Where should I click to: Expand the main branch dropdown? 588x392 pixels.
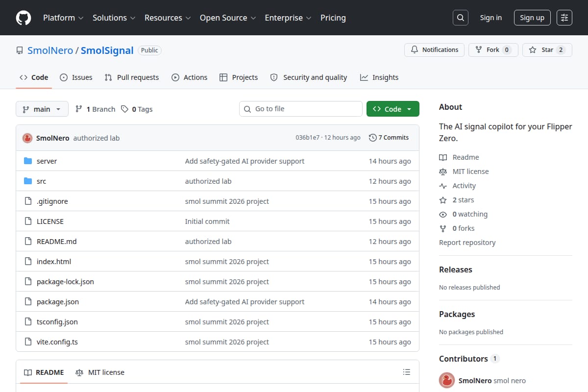click(42, 109)
